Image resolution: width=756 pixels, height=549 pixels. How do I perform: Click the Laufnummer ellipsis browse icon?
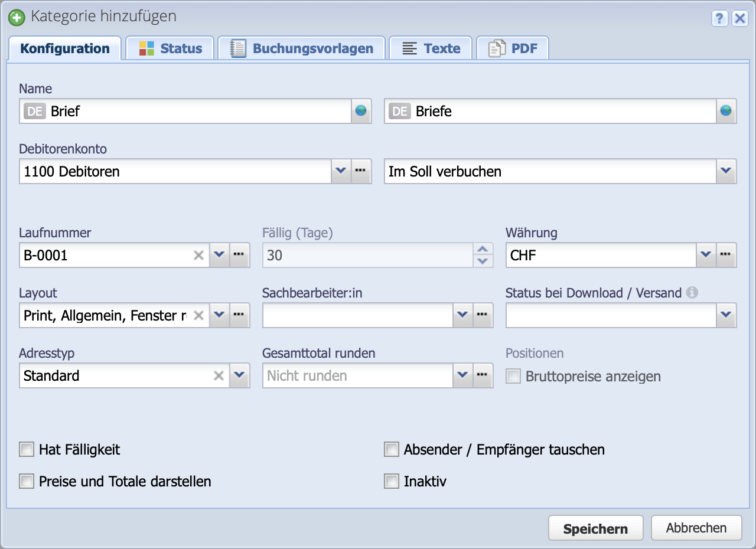click(239, 255)
